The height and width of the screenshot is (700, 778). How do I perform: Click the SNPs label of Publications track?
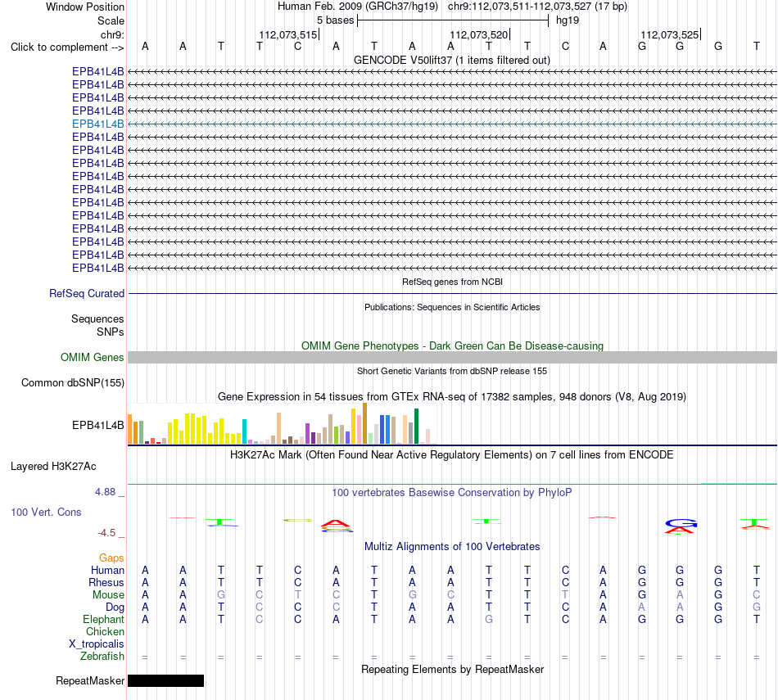tap(111, 332)
